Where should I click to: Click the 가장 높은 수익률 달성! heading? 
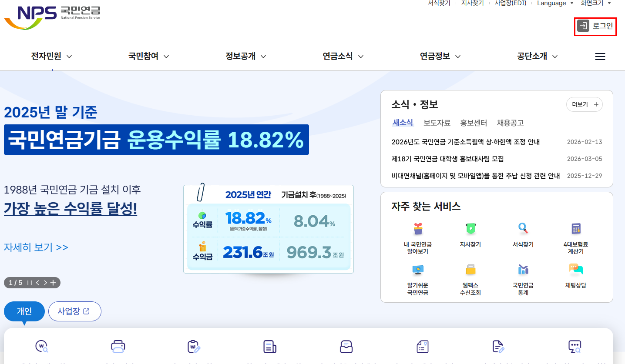pyautogui.click(x=71, y=209)
